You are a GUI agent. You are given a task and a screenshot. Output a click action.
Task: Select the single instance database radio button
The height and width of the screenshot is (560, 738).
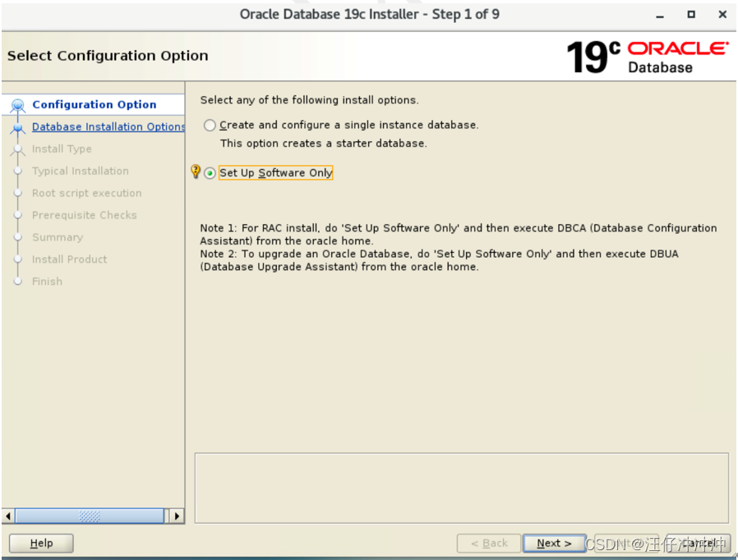pyautogui.click(x=210, y=125)
